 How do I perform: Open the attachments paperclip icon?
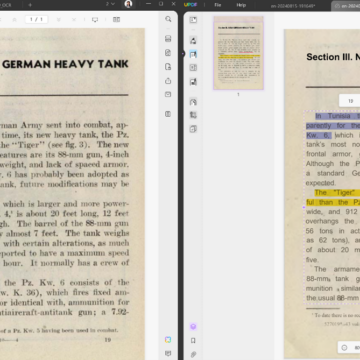tap(193, 354)
